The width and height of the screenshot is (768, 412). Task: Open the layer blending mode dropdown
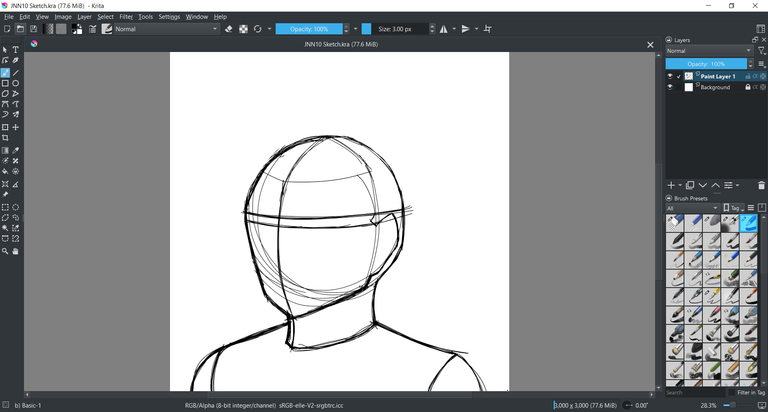tap(709, 50)
